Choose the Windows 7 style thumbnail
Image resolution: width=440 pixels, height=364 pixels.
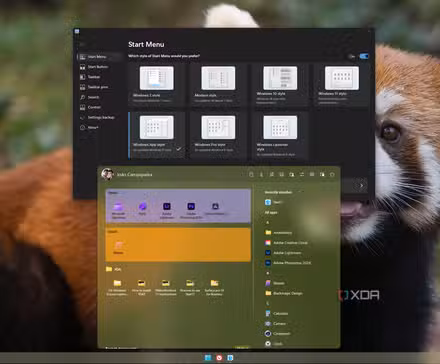(x=157, y=78)
